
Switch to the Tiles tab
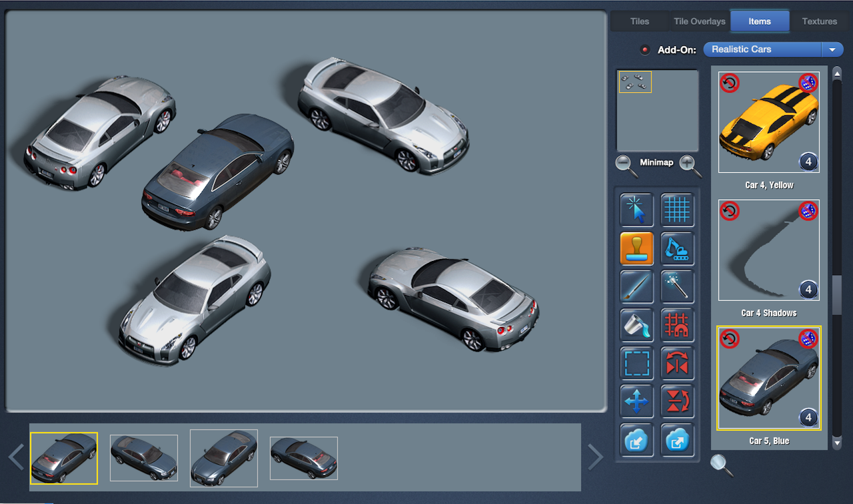(640, 21)
